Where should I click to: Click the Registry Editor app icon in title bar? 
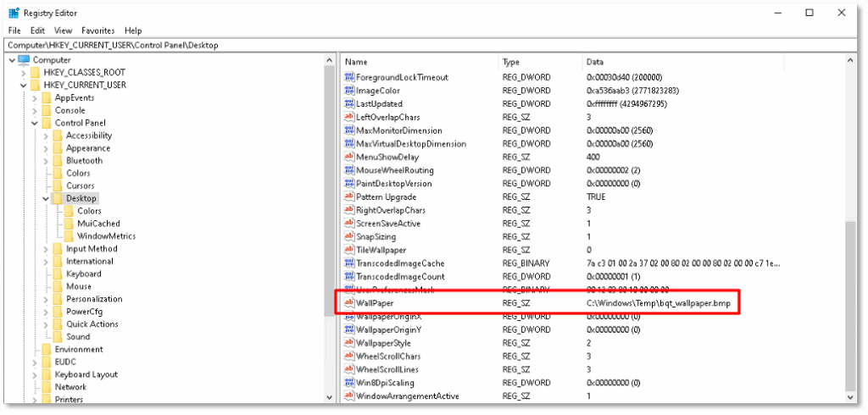tap(14, 14)
